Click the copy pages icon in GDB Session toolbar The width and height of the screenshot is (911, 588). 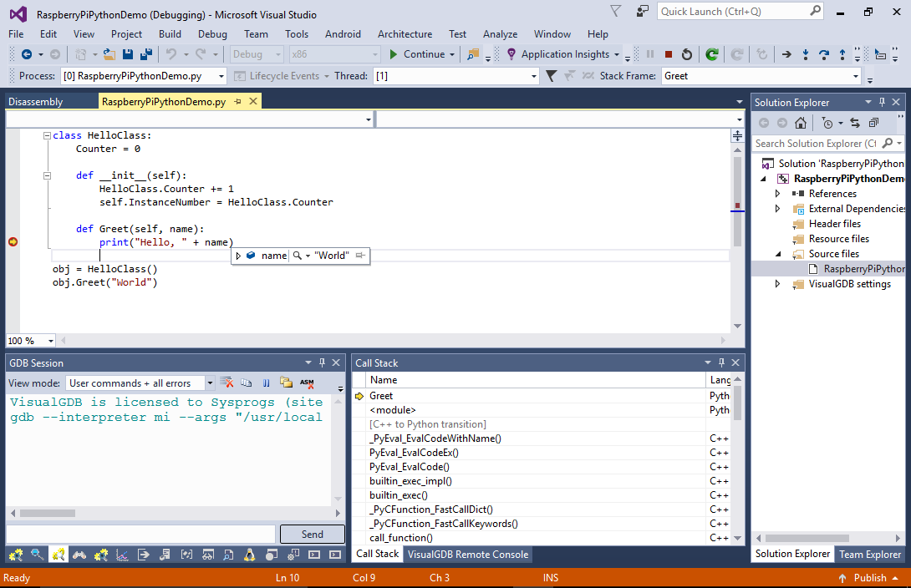coord(247,383)
